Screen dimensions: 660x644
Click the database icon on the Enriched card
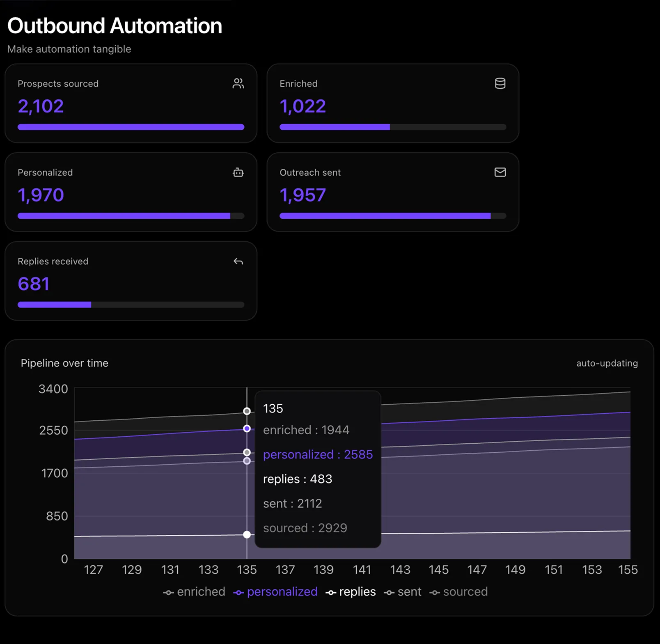[500, 83]
